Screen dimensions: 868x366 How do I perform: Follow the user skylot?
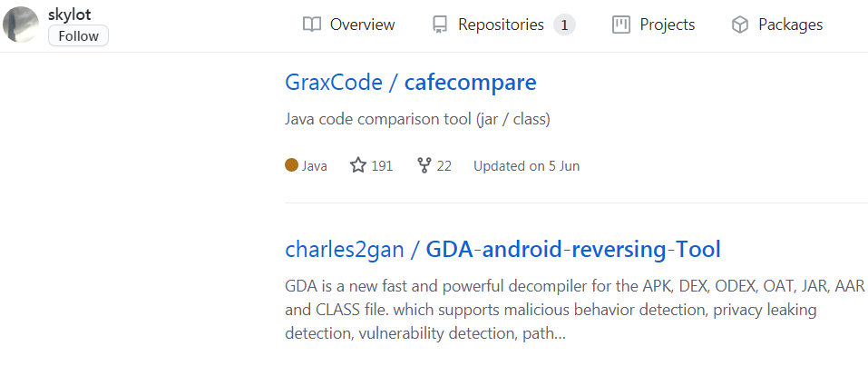tap(78, 35)
